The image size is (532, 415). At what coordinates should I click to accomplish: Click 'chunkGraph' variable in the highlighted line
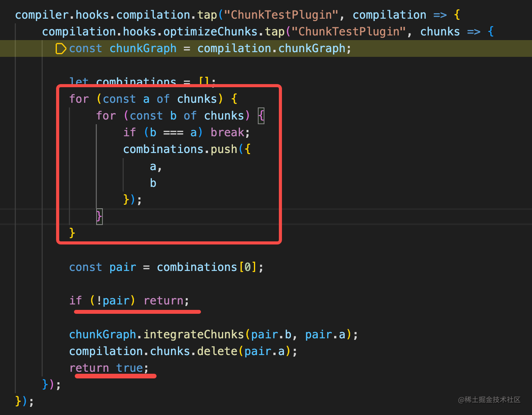tap(143, 48)
